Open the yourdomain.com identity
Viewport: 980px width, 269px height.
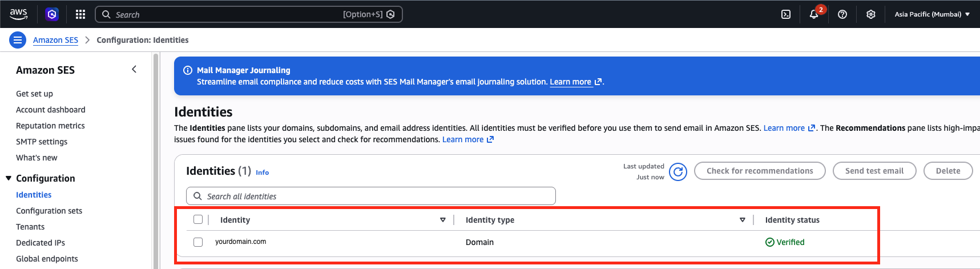(240, 242)
